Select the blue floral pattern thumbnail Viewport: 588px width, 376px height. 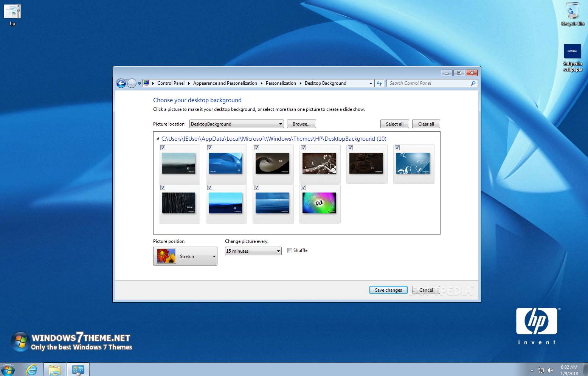click(413, 163)
